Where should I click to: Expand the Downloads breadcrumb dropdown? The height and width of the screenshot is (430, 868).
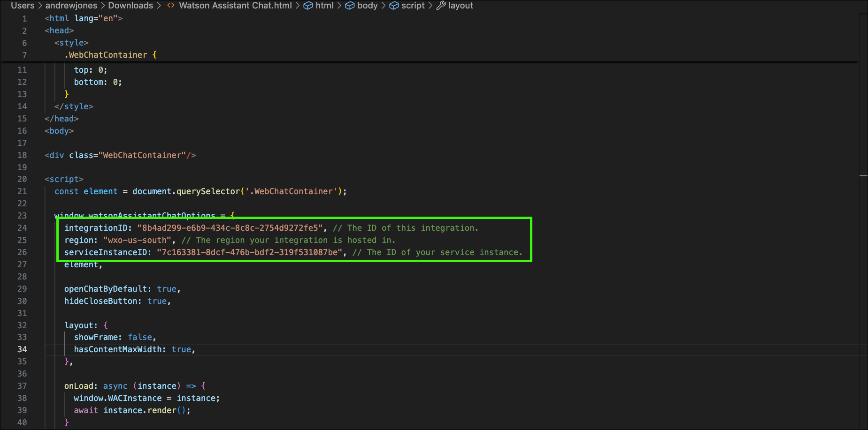[x=131, y=6]
